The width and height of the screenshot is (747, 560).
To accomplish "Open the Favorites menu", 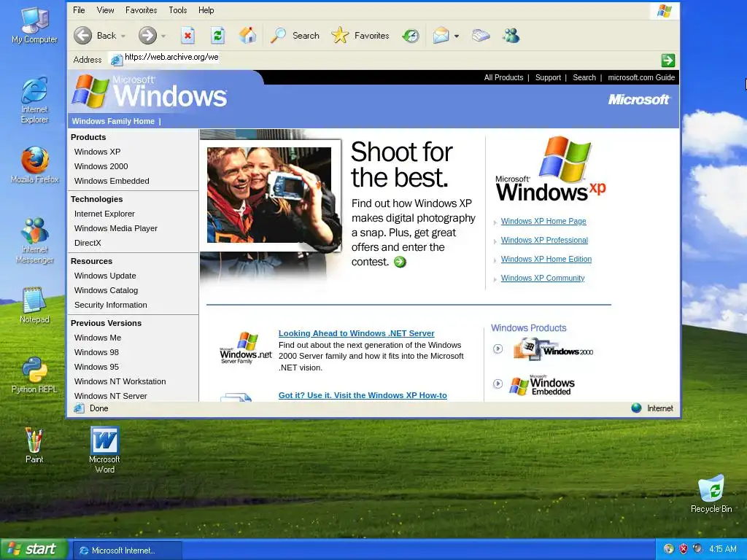I will coord(141,10).
